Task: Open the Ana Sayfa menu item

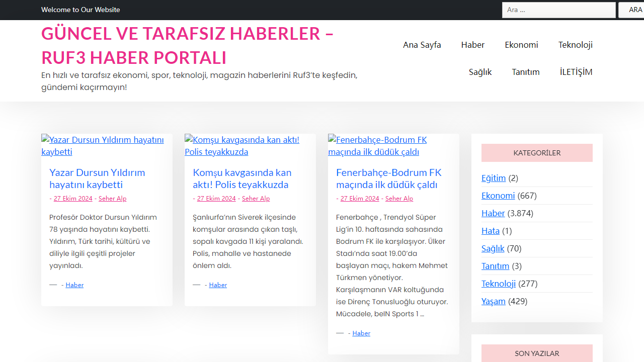Action: point(422,45)
